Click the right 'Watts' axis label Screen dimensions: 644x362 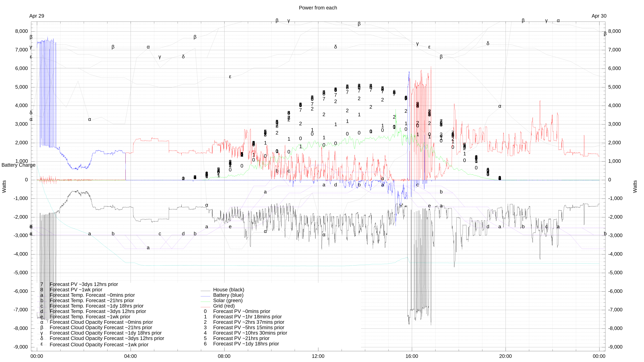pyautogui.click(x=635, y=187)
